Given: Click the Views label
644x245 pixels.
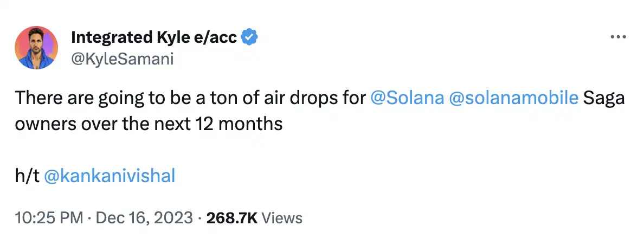Looking at the screenshot, I should pyautogui.click(x=282, y=218).
